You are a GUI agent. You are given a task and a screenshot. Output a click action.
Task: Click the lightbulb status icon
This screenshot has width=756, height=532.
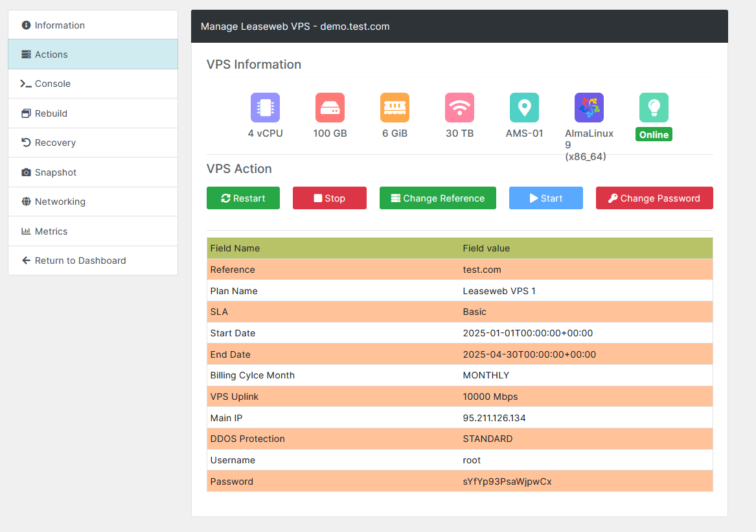[x=654, y=108]
